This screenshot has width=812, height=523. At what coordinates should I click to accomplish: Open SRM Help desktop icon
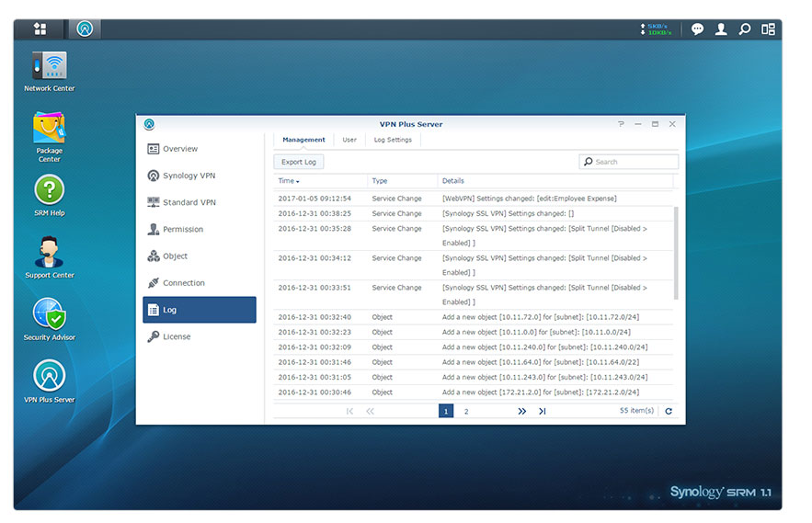click(49, 196)
